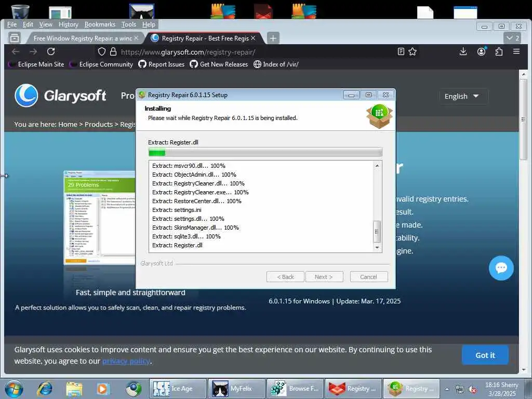Viewport: 532px width, 399px height.
Task: Close the Registry Repair browser tab
Action: (x=253, y=38)
